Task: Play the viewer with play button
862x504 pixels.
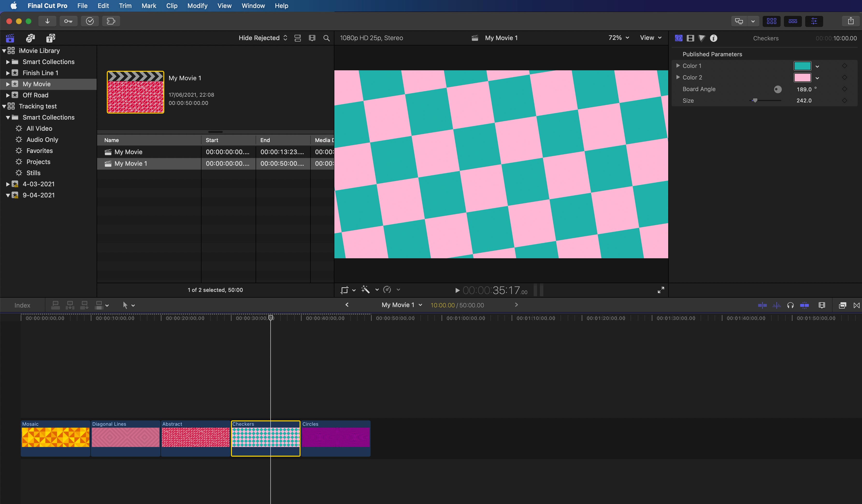Action: point(457,290)
